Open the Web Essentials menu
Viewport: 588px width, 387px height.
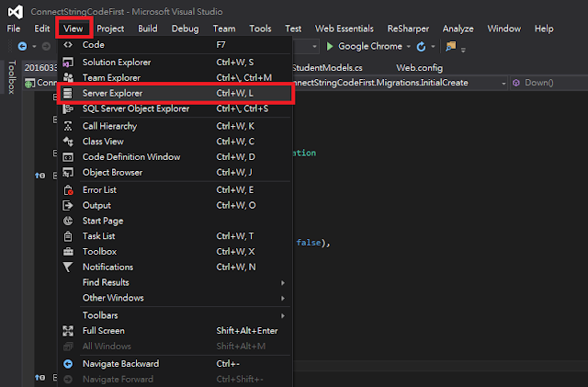click(x=345, y=28)
